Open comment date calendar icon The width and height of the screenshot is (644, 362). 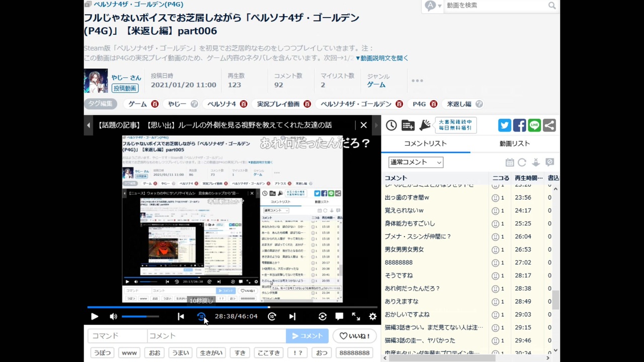coord(510,162)
